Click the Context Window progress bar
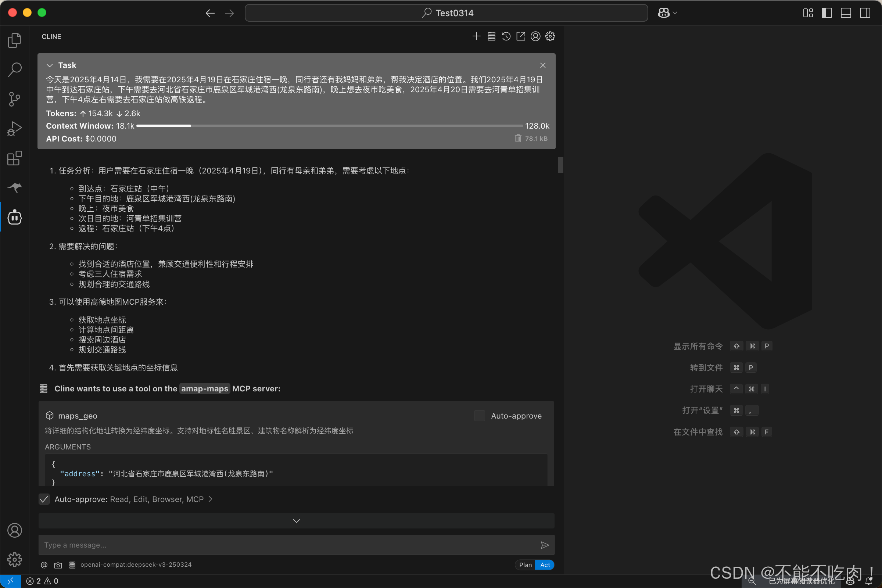882x588 pixels. tap(329, 126)
